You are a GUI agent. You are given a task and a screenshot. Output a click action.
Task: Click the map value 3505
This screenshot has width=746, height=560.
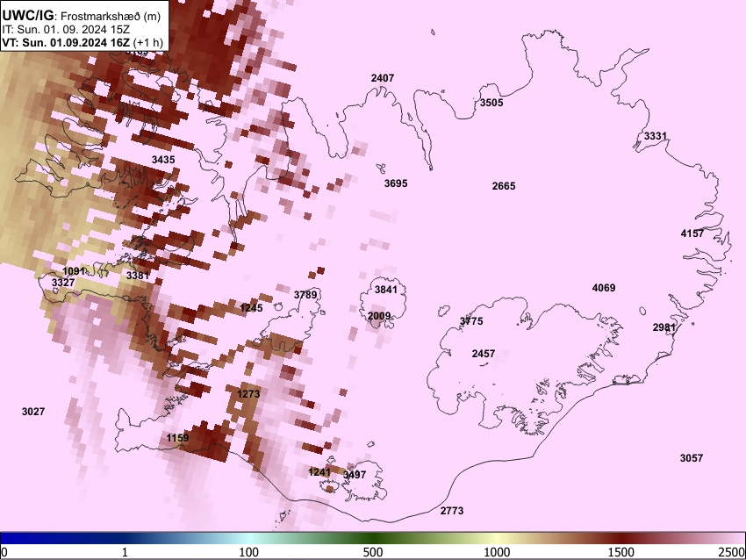coord(491,103)
